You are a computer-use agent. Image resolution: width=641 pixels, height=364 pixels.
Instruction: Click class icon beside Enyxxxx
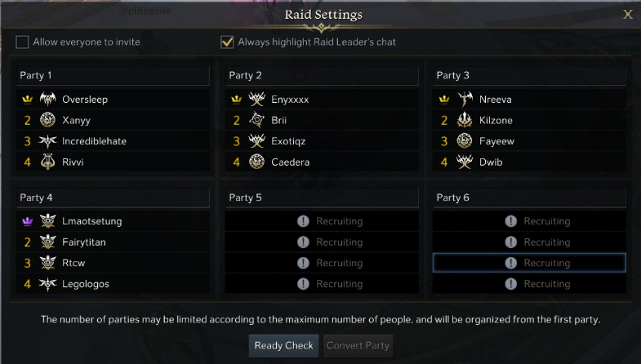click(257, 100)
